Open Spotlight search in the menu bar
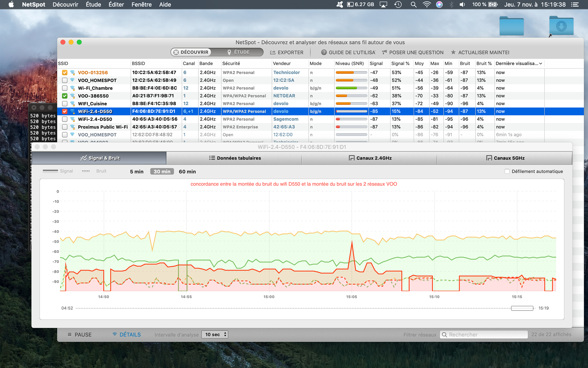 [413, 4]
